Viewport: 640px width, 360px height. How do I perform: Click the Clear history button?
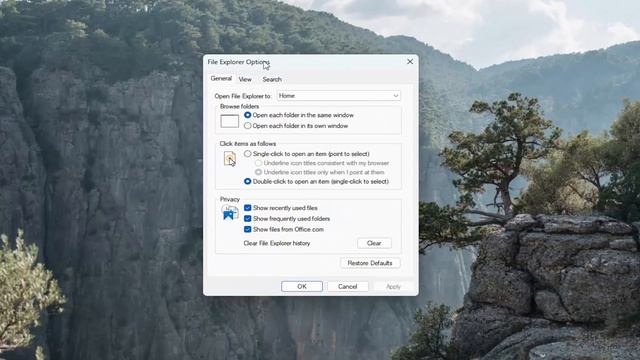click(x=374, y=243)
